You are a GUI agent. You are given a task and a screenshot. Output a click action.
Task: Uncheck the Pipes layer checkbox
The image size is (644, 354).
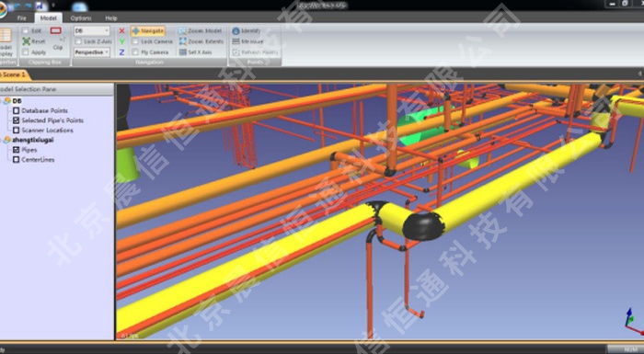[x=16, y=150]
